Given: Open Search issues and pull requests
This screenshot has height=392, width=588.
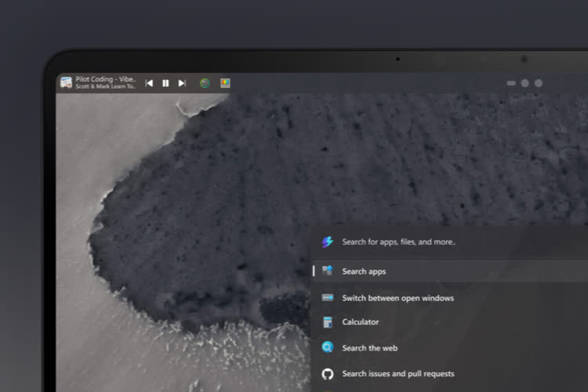Looking at the screenshot, I should [x=397, y=374].
